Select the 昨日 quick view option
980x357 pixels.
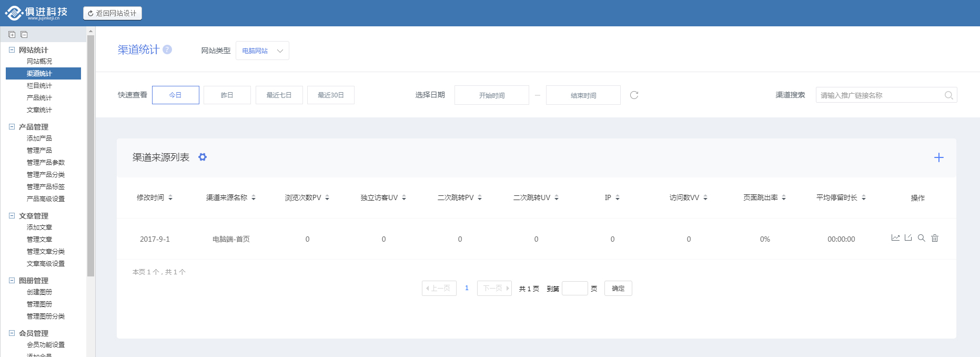227,95
